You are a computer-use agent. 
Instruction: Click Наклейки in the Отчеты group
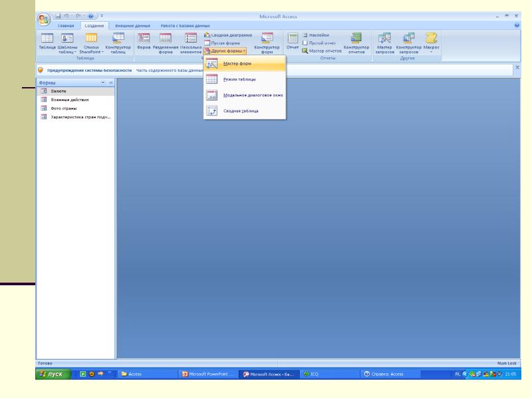[x=316, y=35]
